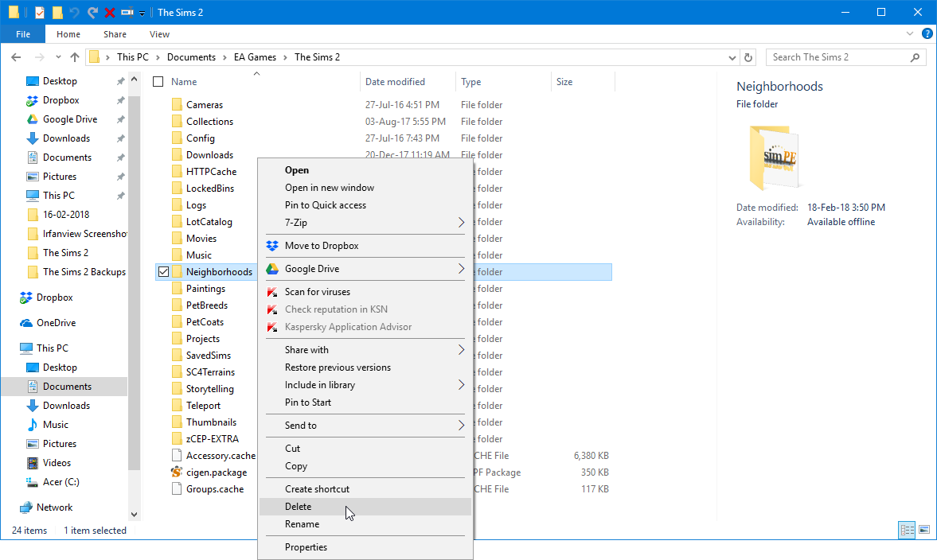
Task: Choose Rename from the context menu
Action: 365,524
